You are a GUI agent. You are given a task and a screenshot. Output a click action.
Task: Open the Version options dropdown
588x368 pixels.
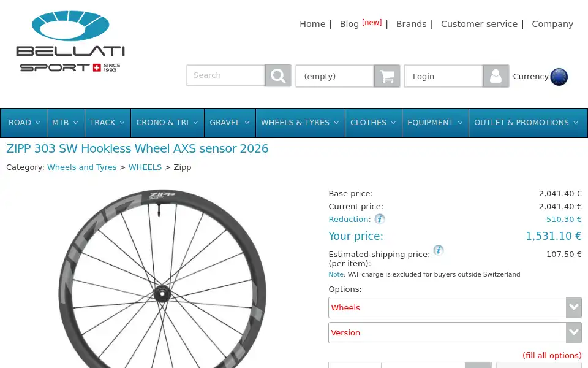[x=455, y=332]
